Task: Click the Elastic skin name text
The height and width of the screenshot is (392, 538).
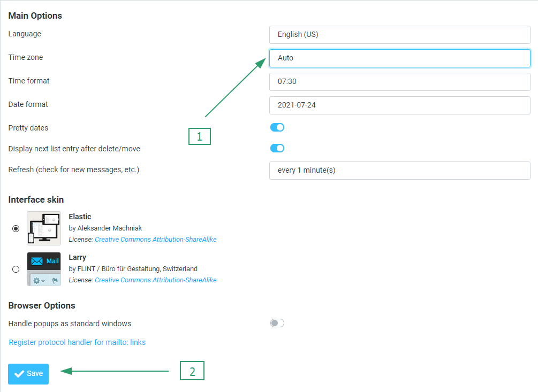Action: 80,217
